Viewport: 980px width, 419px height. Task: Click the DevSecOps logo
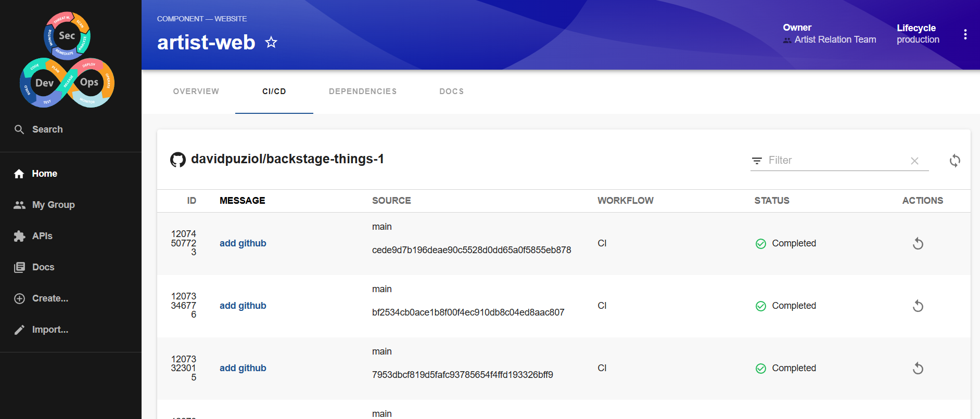(67, 59)
